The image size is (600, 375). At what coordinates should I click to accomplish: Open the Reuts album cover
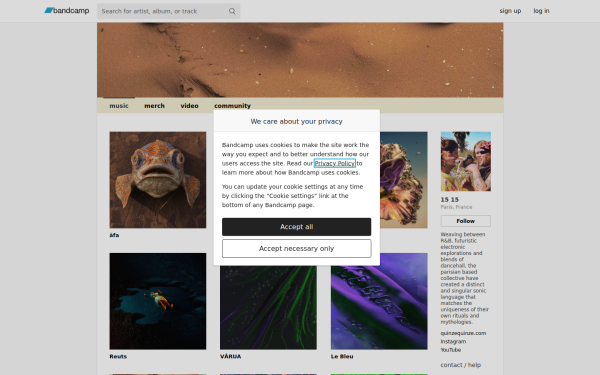tap(158, 301)
